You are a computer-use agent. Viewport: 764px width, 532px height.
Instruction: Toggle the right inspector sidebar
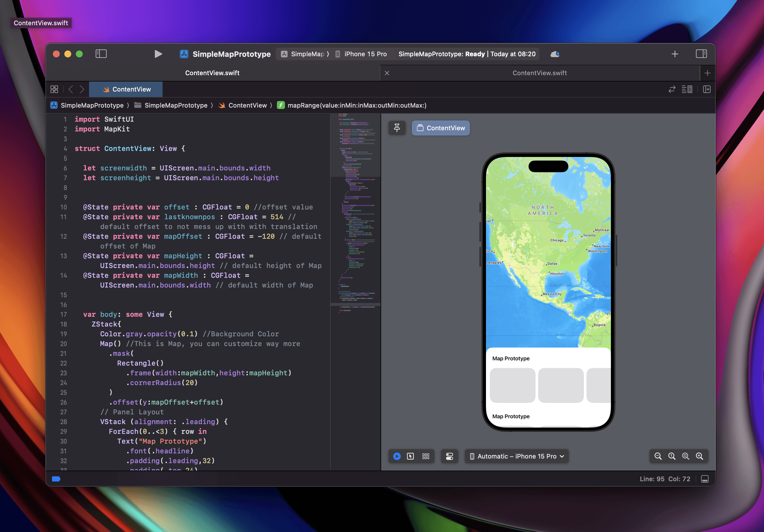[701, 54]
